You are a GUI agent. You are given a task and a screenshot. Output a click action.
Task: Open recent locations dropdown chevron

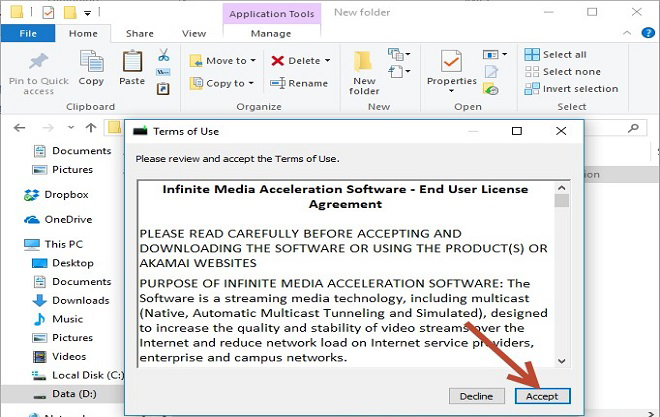(x=71, y=127)
